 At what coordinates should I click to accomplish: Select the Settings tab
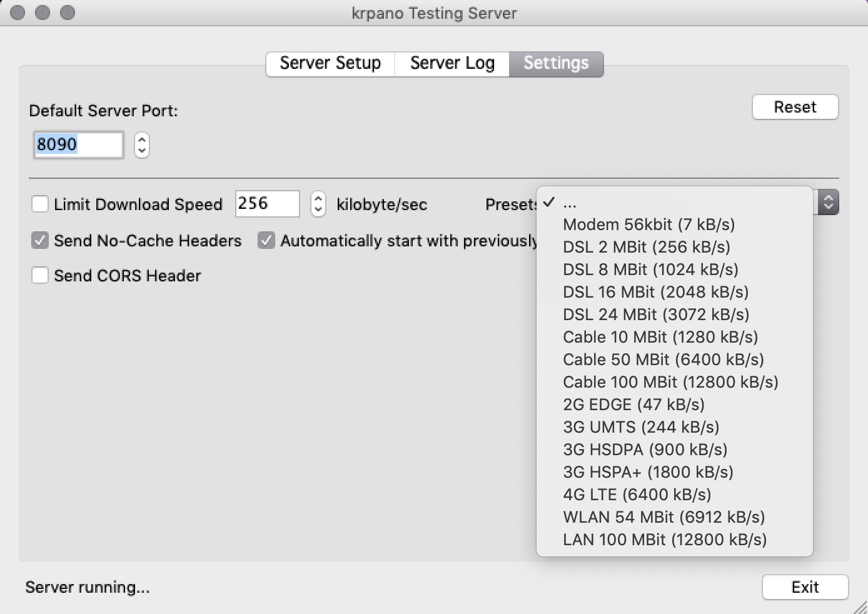[x=556, y=63]
